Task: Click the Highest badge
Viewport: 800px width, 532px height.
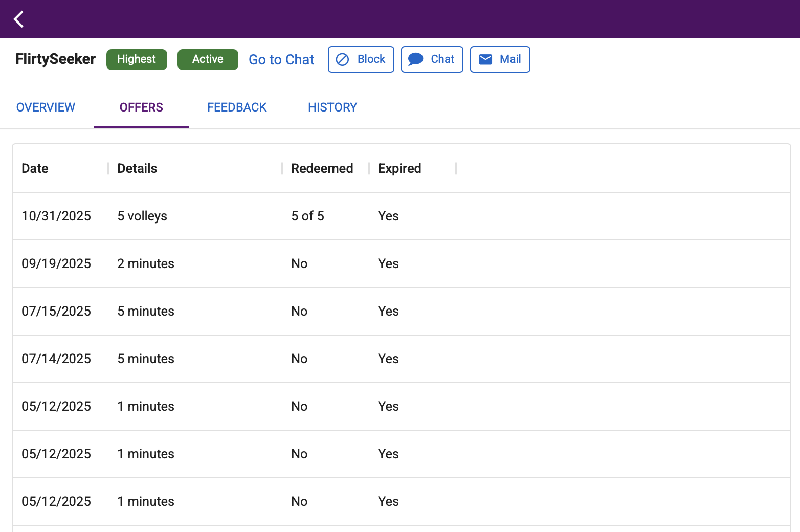Action: point(137,59)
